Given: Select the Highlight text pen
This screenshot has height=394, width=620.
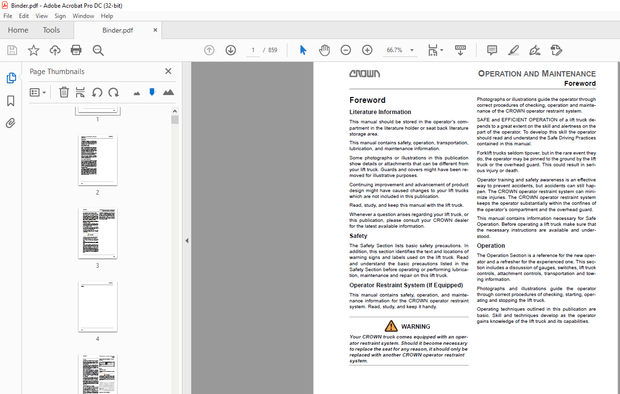Looking at the screenshot, I should tap(513, 50).
